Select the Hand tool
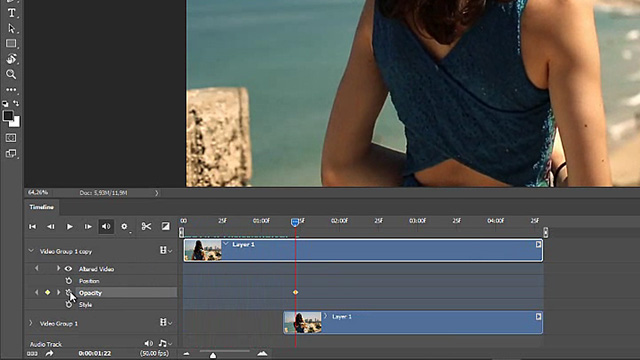The height and width of the screenshot is (360, 640). pyautogui.click(x=11, y=59)
